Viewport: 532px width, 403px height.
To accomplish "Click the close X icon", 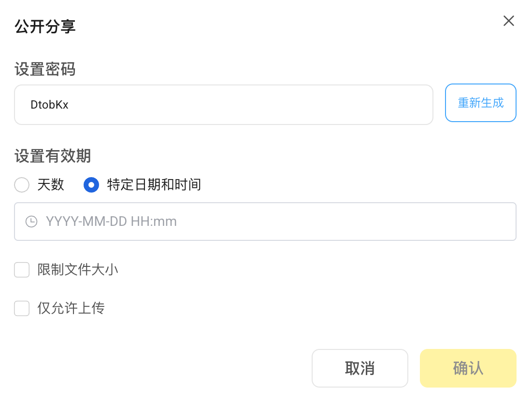I will 509,21.
